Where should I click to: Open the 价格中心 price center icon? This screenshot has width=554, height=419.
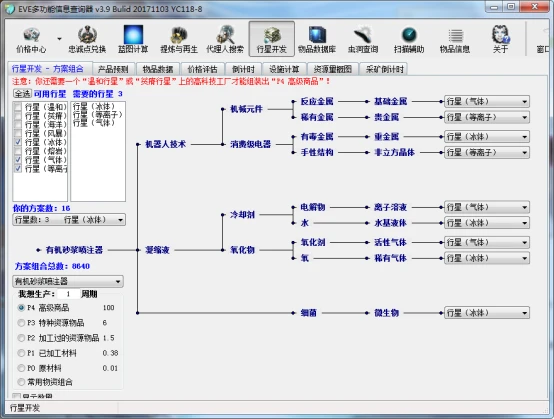coord(31,39)
